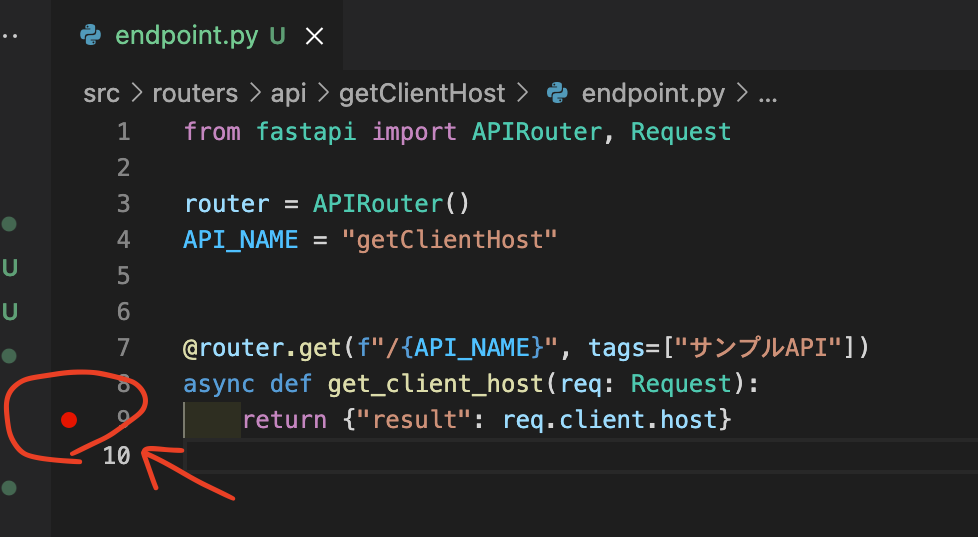Click the fastapi module name
978x537 pixels.
(x=306, y=132)
